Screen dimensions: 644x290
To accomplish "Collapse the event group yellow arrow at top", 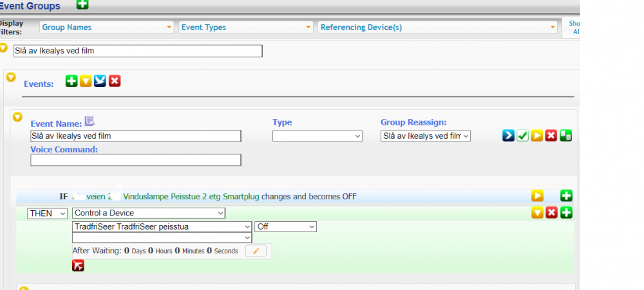I will 4,48.
